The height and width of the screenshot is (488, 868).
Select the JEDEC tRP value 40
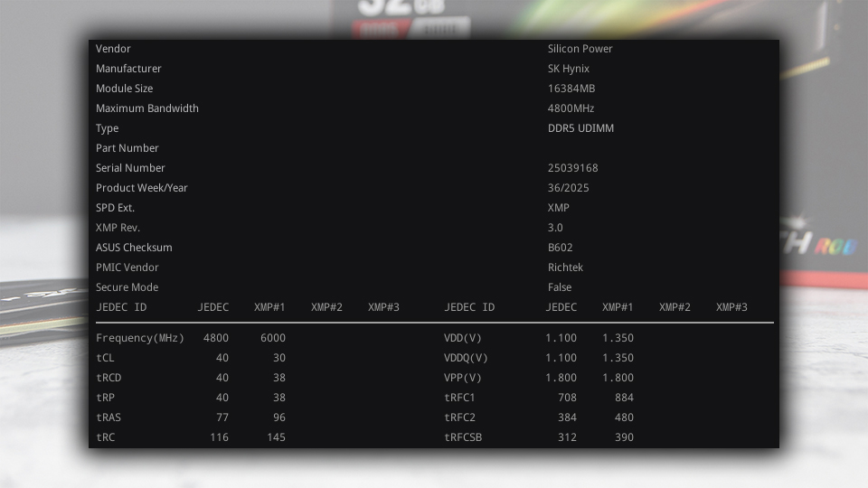click(x=222, y=398)
